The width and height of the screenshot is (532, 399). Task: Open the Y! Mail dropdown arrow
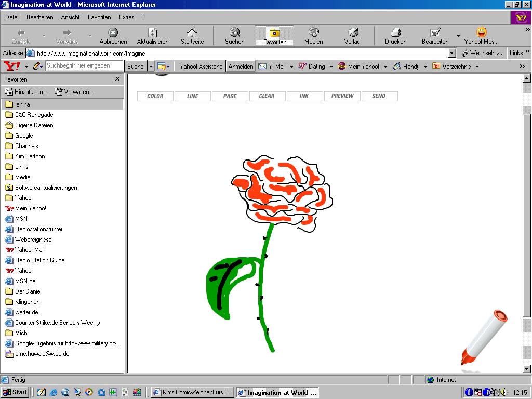[x=291, y=66]
